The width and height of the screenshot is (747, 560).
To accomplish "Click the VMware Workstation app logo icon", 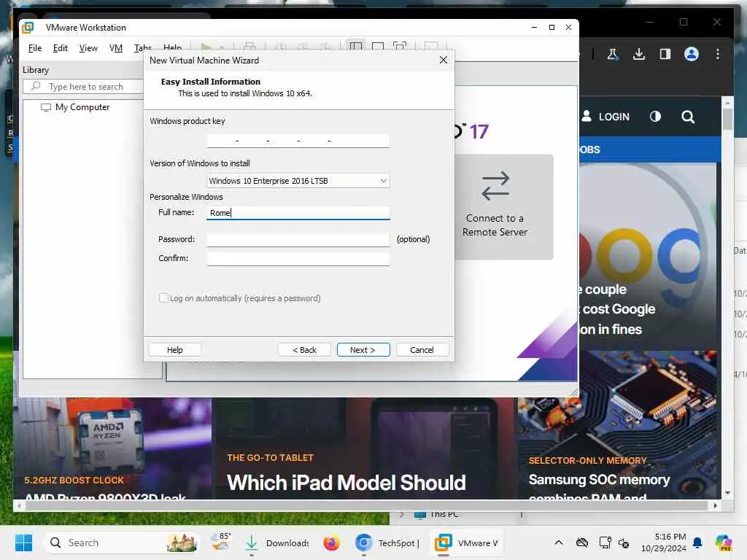I will (28, 28).
